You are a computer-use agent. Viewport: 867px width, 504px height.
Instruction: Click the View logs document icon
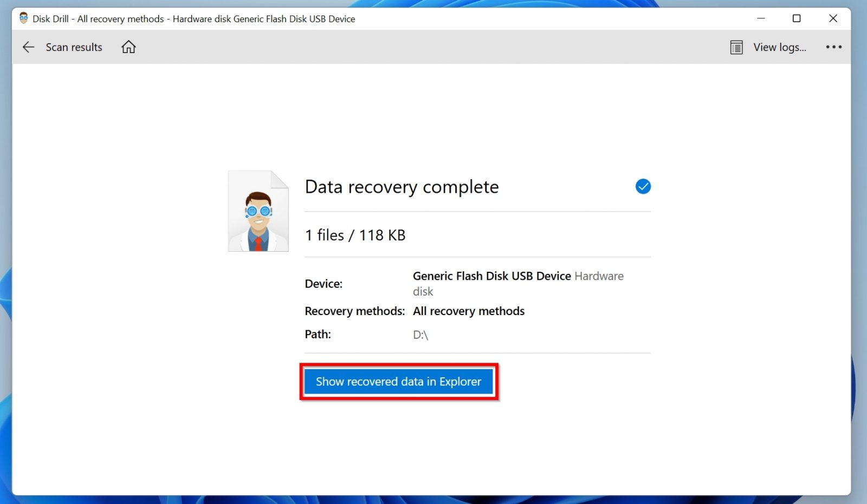point(736,47)
